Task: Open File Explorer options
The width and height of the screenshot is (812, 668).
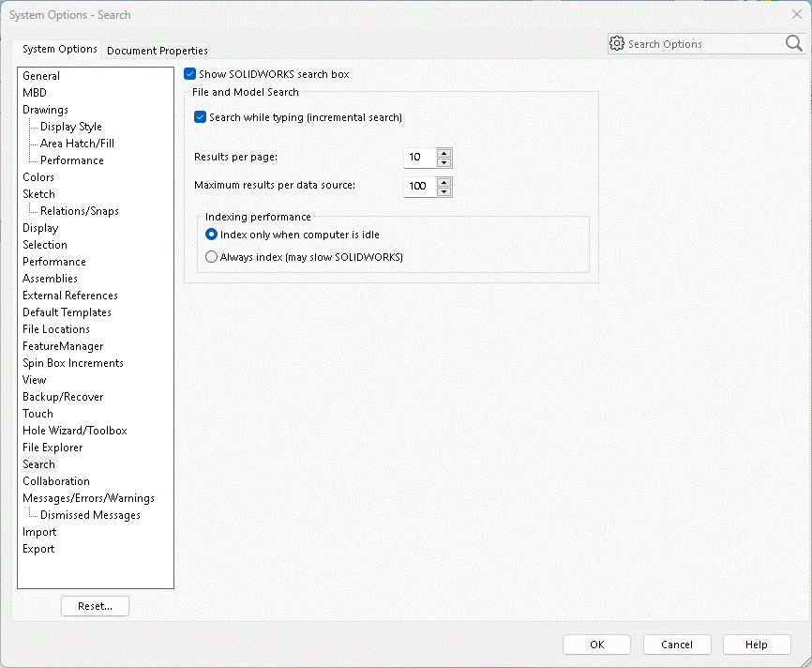Action: pos(53,448)
